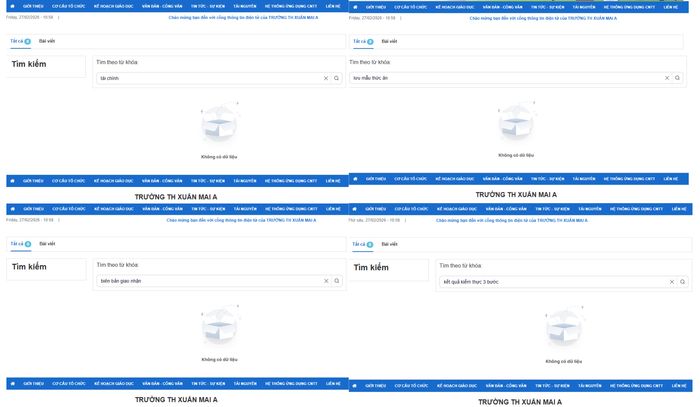700x407 pixels.
Task: Select 'Tất cả' tab above 'tài chính' search
Action: coord(19,41)
